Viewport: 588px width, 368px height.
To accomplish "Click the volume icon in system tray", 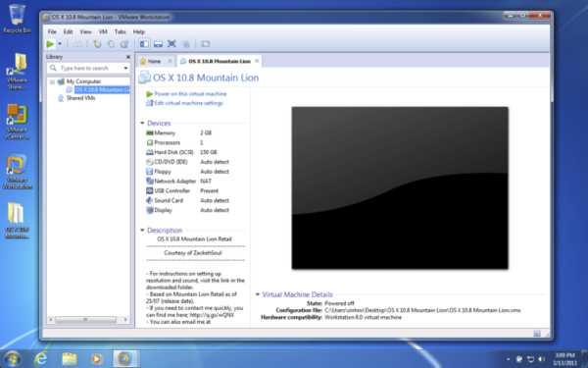I will (541, 359).
